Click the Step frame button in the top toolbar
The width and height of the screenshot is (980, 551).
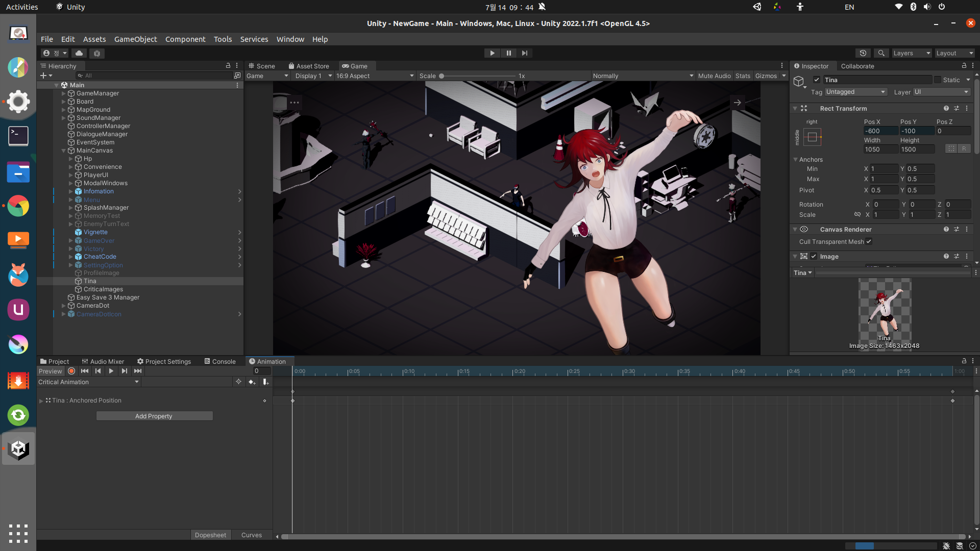525,53
